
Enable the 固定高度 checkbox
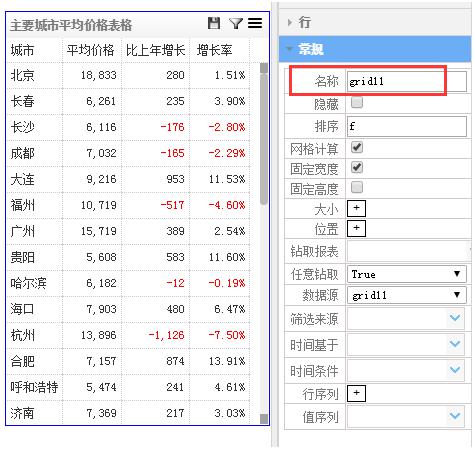pos(357,187)
